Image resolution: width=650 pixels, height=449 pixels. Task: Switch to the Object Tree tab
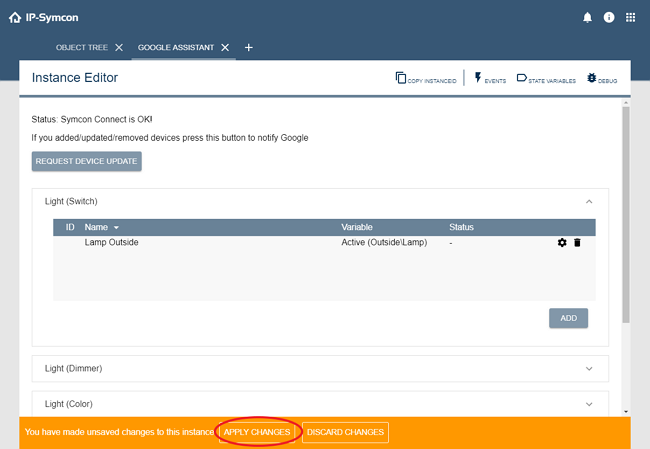coord(83,47)
